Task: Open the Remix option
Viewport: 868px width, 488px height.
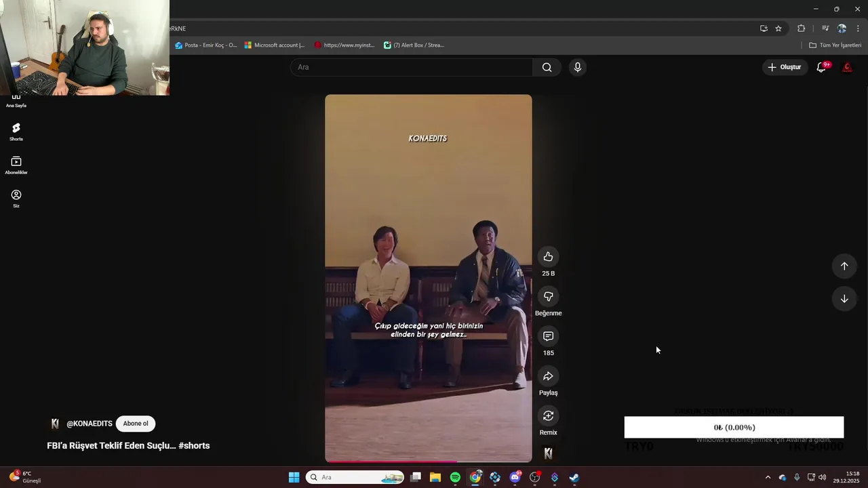Action: click(548, 415)
